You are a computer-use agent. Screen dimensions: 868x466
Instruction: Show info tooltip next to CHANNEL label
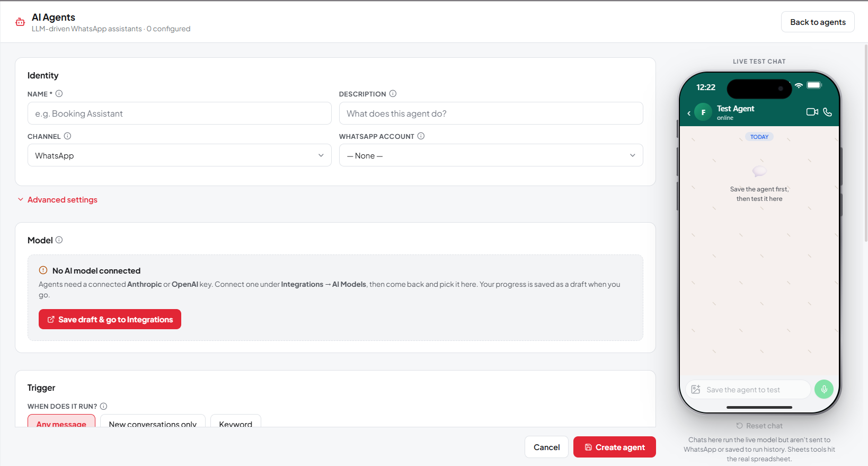point(68,136)
